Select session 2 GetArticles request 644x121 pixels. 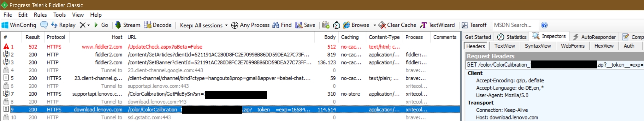[x=230, y=55]
